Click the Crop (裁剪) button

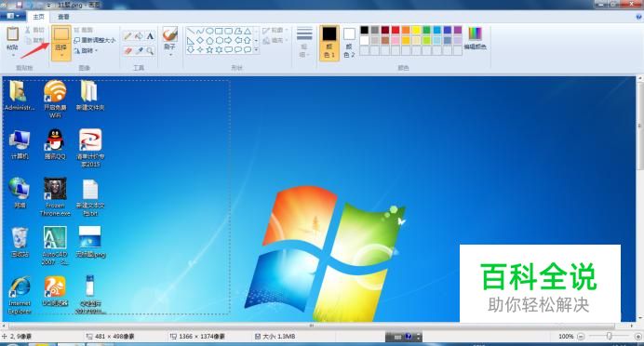click(x=84, y=30)
